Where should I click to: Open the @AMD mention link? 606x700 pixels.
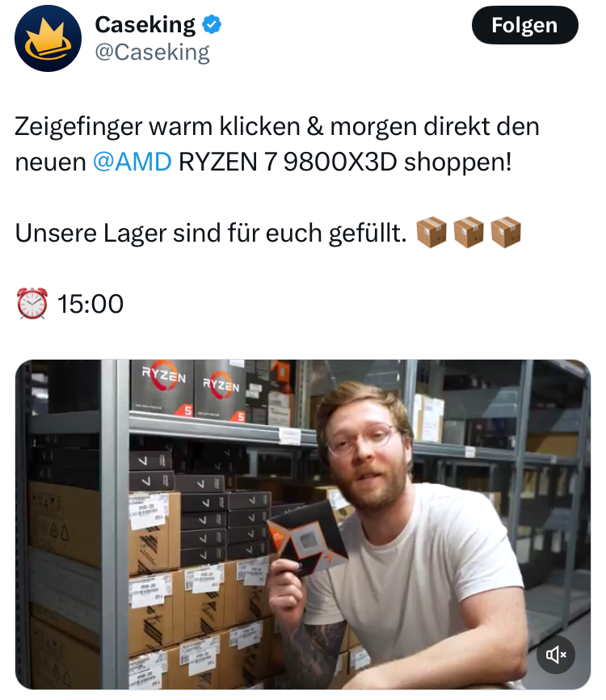132,162
